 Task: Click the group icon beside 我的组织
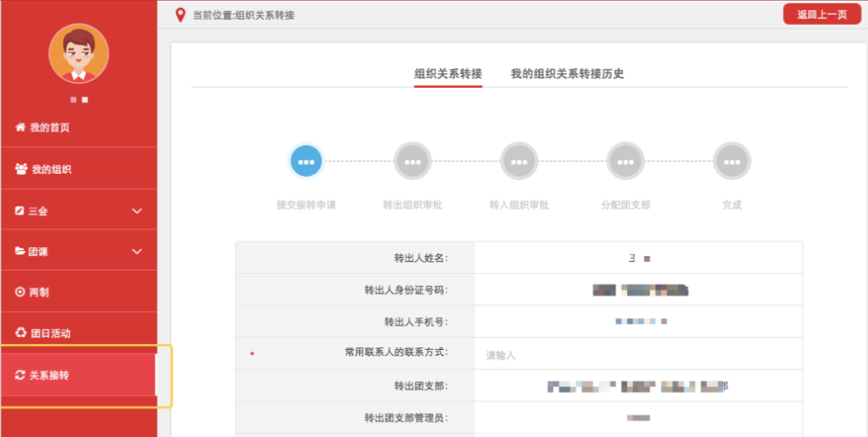point(22,169)
